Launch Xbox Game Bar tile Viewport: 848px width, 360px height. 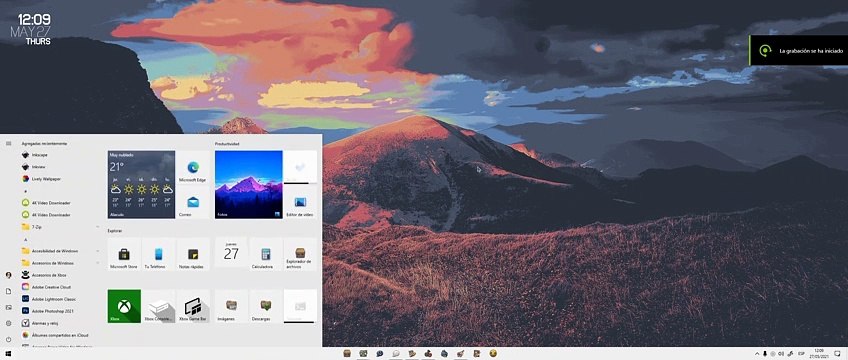pos(193,306)
